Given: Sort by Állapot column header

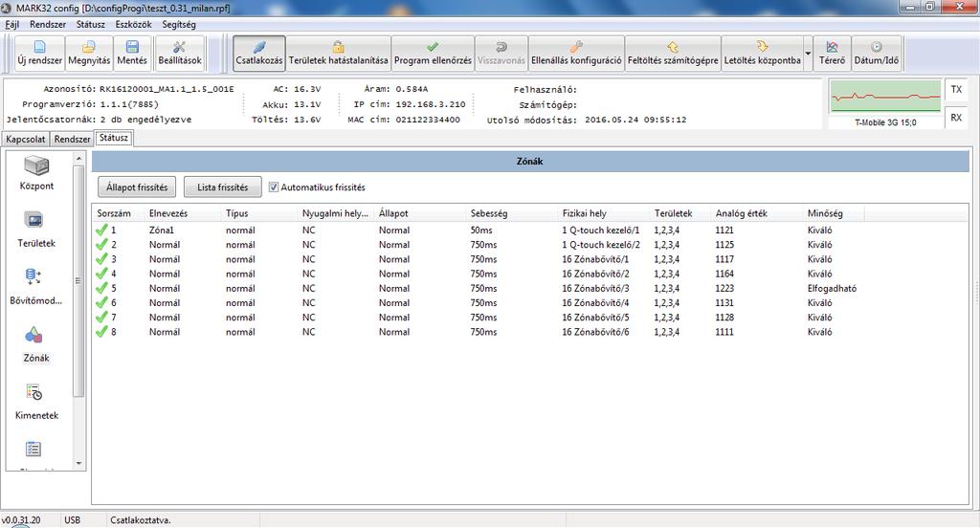Looking at the screenshot, I should (x=421, y=213).
